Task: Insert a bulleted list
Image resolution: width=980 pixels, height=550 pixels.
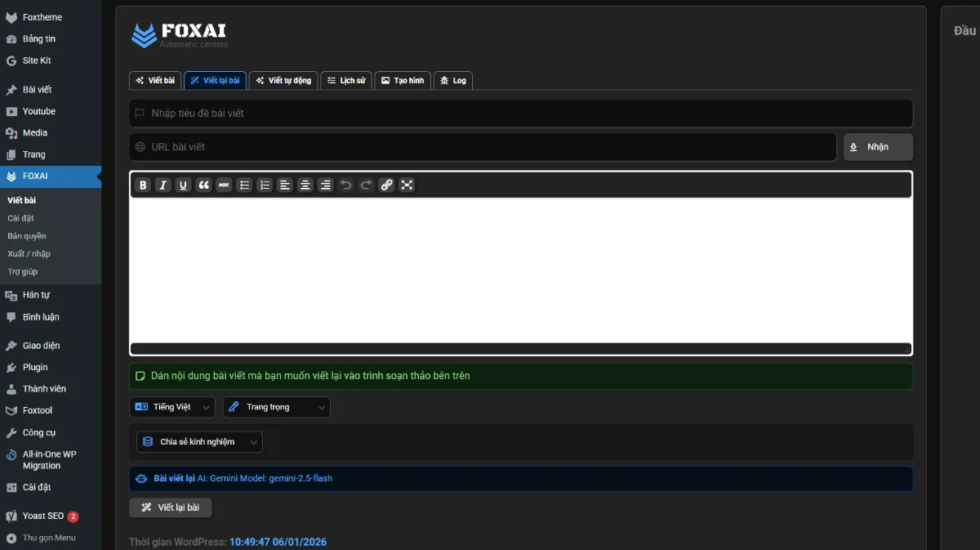Action: [244, 185]
